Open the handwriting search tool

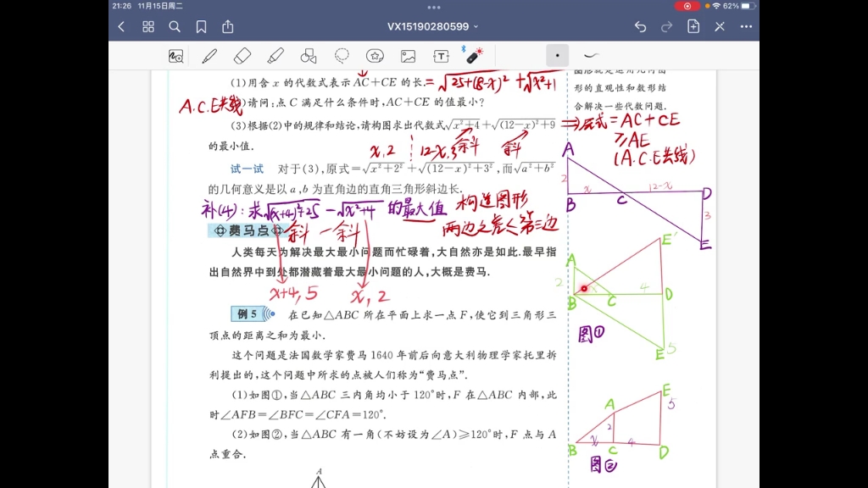click(x=175, y=55)
